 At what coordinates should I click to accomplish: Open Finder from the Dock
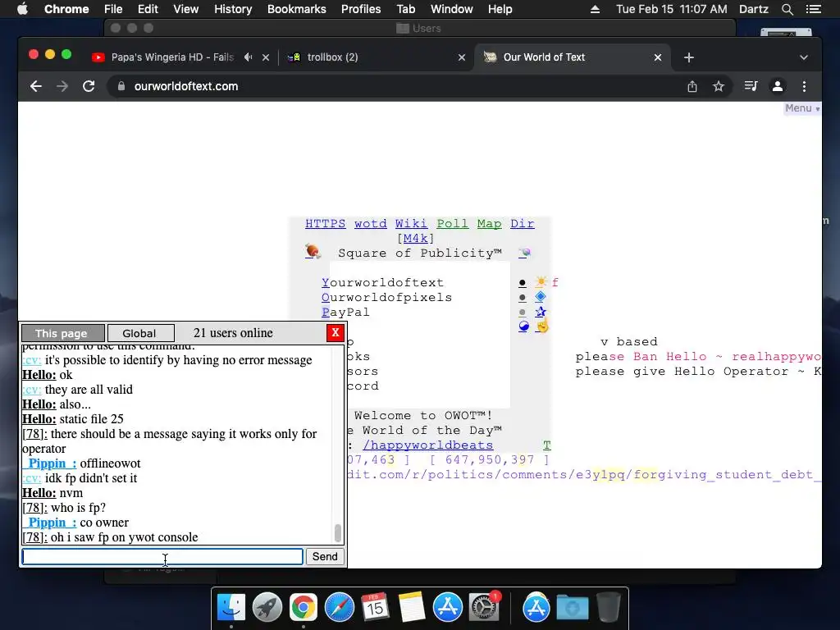click(x=231, y=607)
